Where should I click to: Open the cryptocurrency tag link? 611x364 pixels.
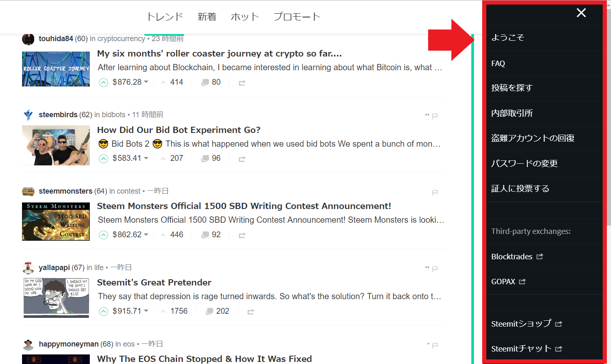click(121, 39)
